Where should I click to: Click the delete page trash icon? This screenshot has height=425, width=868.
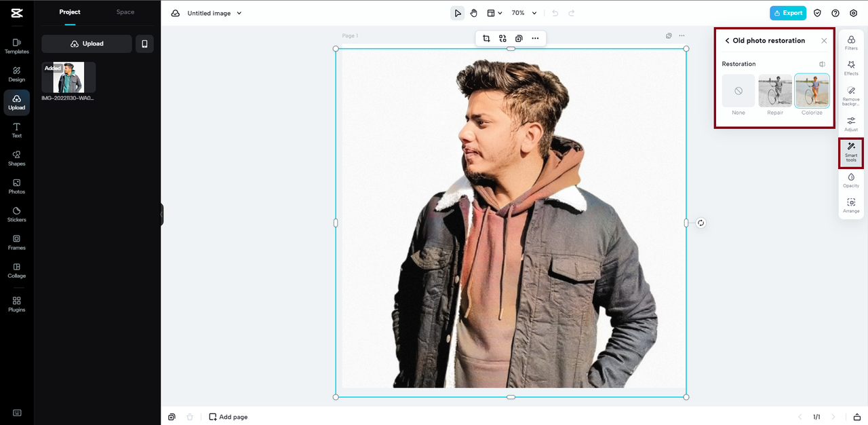(190, 417)
